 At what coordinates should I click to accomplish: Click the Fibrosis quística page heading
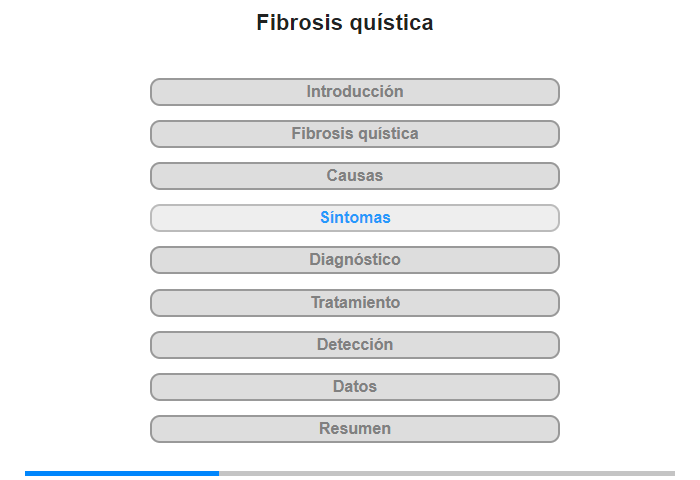[345, 23]
